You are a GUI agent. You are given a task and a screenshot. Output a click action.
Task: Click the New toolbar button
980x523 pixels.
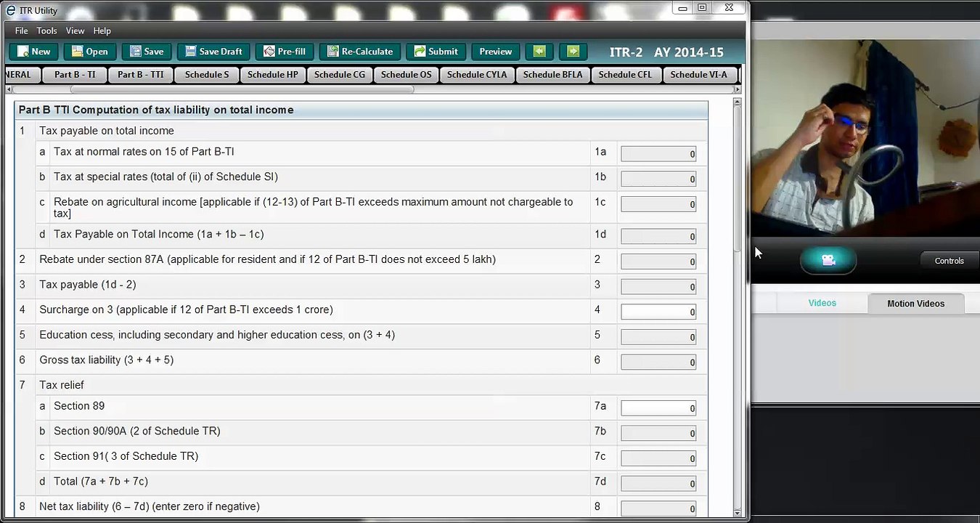click(x=33, y=52)
